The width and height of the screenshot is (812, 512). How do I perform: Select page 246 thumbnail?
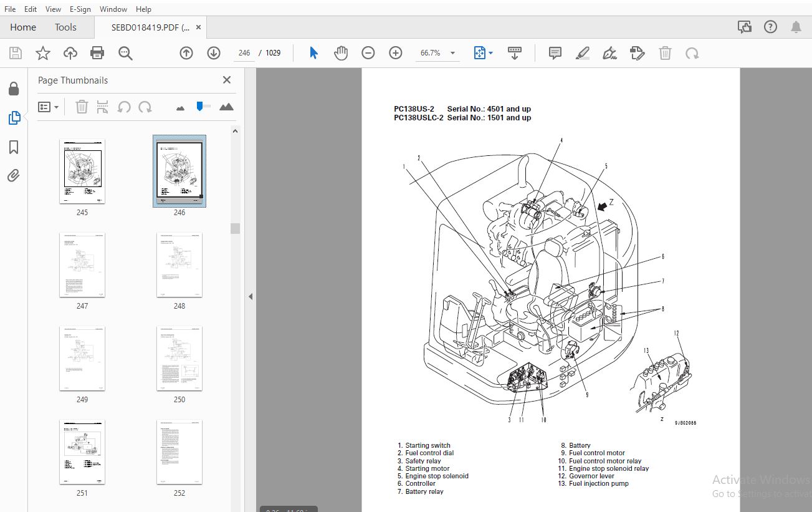click(179, 171)
